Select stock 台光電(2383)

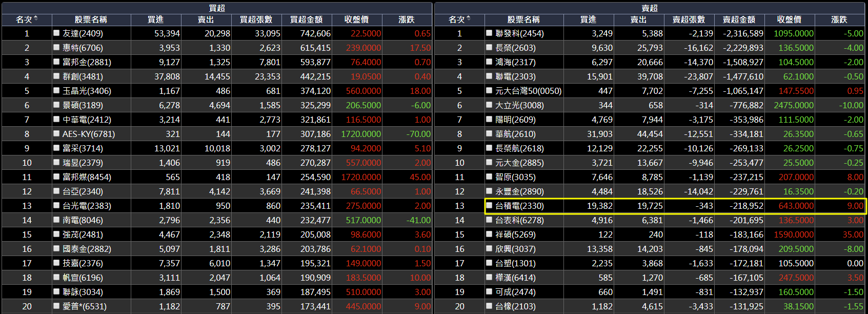click(87, 206)
